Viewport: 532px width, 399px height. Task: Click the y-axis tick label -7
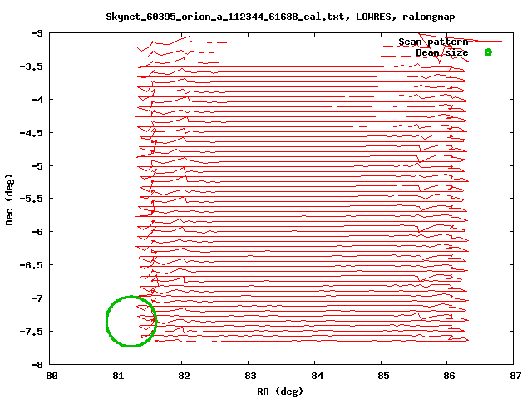point(37,298)
